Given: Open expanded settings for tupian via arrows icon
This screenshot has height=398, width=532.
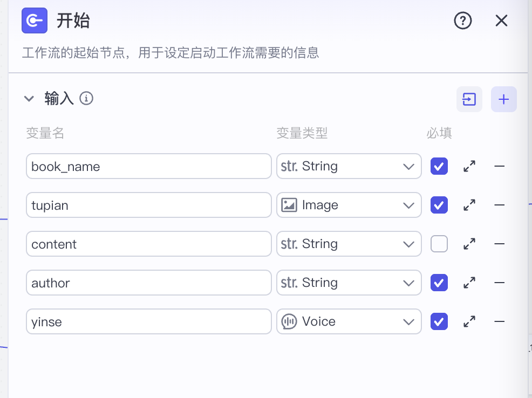Looking at the screenshot, I should tap(469, 205).
